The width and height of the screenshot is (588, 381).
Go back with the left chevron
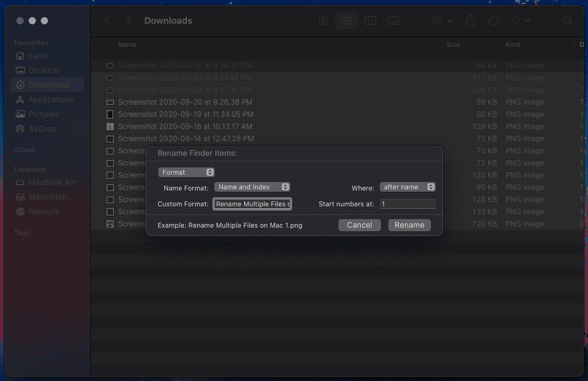coord(108,21)
